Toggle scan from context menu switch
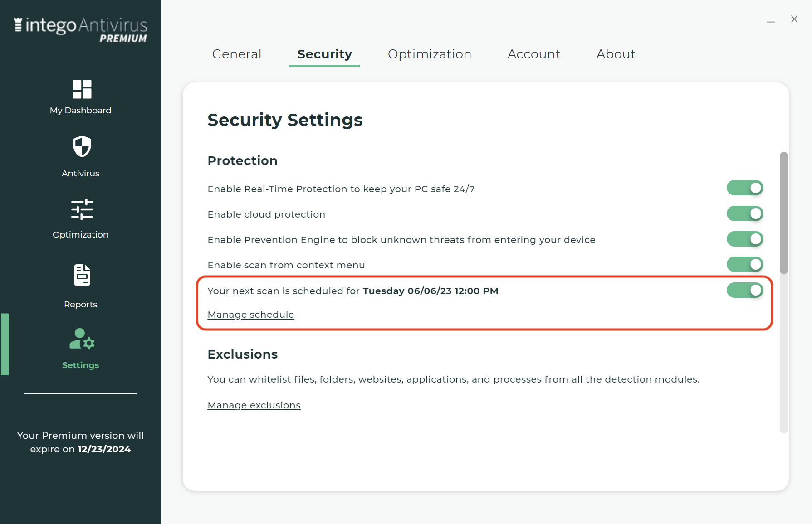This screenshot has height=524, width=812. (x=745, y=264)
